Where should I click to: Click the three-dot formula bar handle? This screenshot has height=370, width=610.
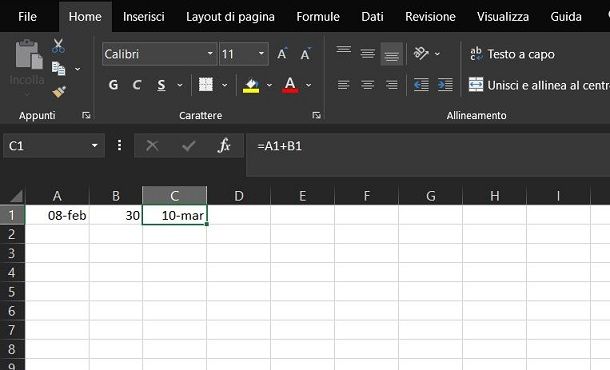(x=119, y=146)
